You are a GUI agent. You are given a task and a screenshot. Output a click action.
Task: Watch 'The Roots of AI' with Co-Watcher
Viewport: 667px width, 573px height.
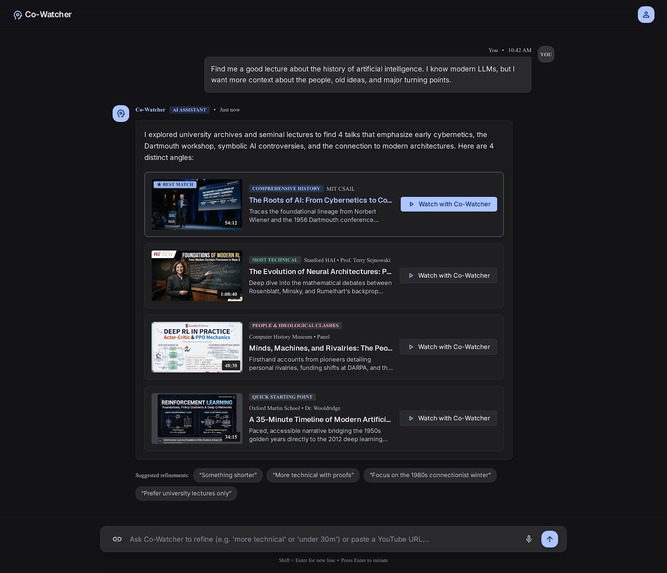point(448,204)
